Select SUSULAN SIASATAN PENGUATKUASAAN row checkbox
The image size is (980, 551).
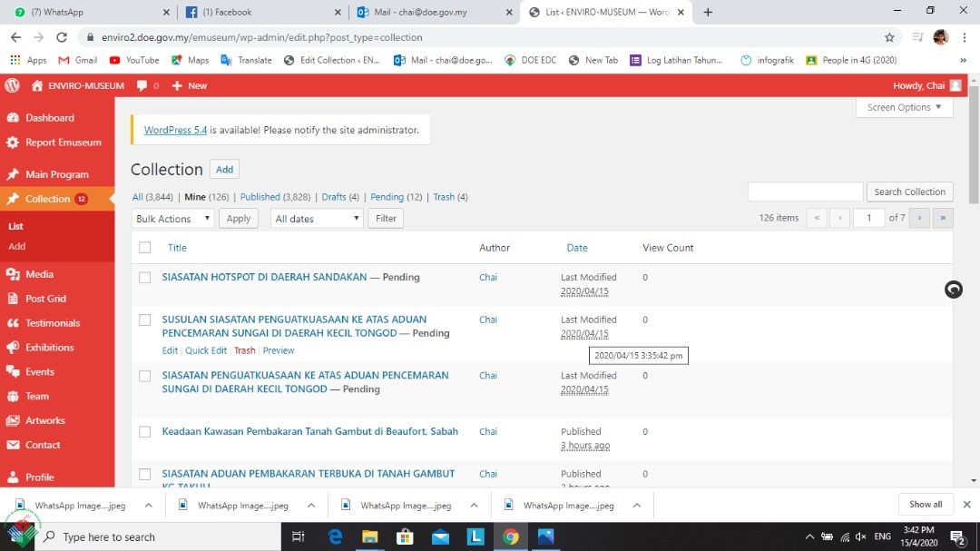[145, 320]
